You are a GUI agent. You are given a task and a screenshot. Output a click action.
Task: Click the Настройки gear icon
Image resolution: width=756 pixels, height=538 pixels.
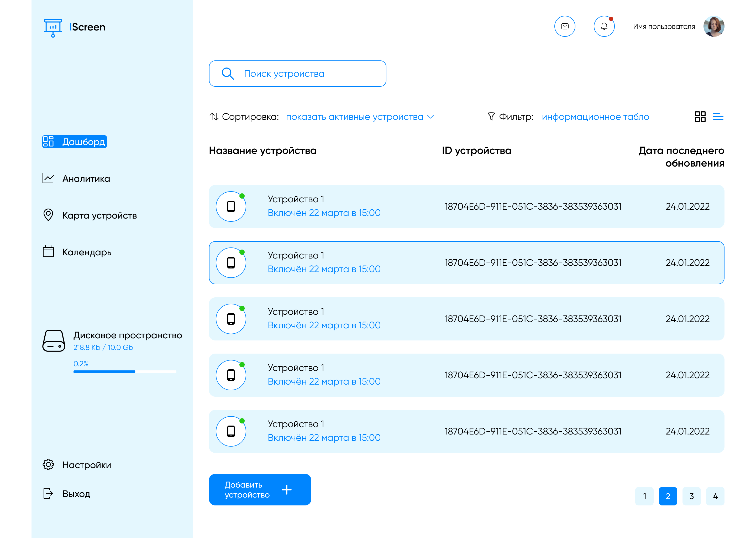point(48,464)
